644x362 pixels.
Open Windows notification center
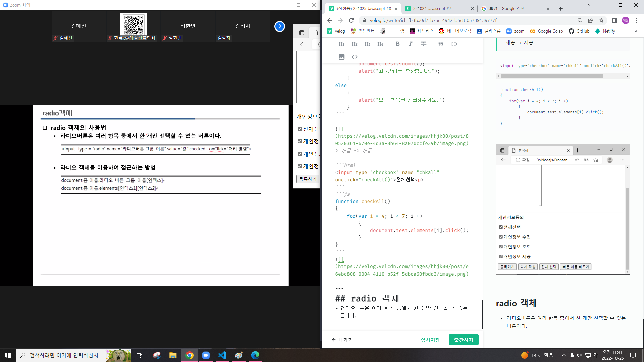633,355
